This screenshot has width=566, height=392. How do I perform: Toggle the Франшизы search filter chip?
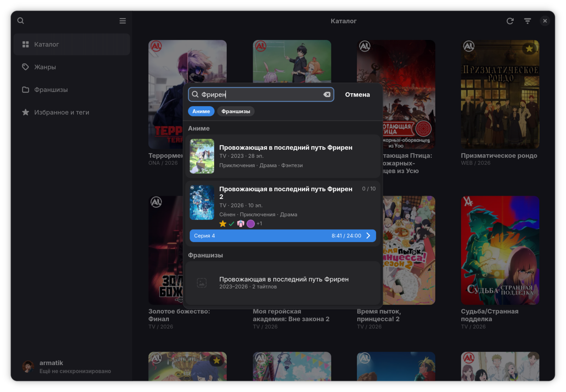(x=236, y=111)
